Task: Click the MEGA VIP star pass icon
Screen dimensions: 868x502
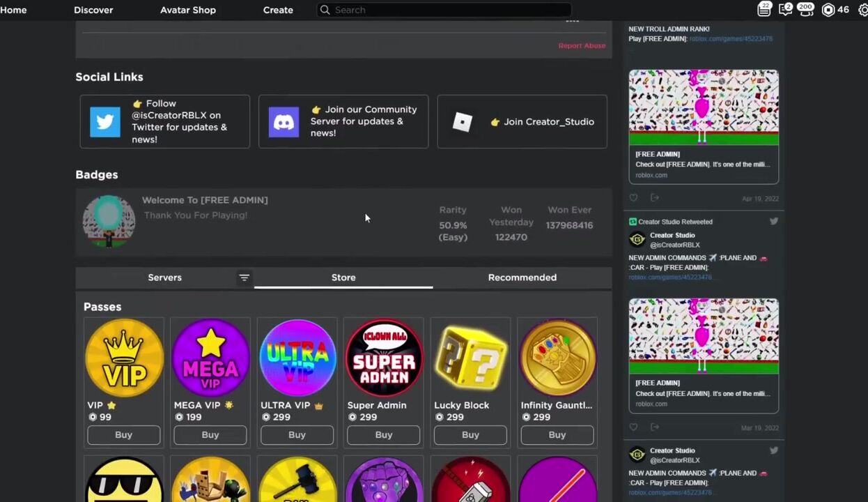Action: coord(210,358)
